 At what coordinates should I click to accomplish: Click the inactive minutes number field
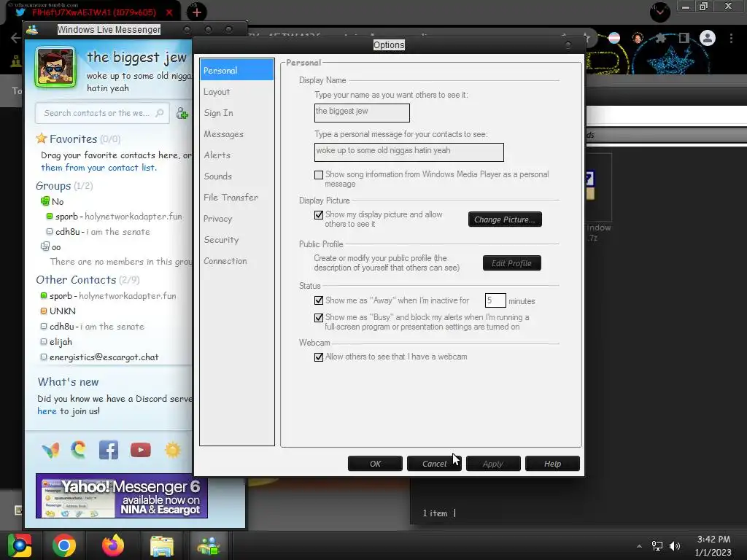pos(495,300)
